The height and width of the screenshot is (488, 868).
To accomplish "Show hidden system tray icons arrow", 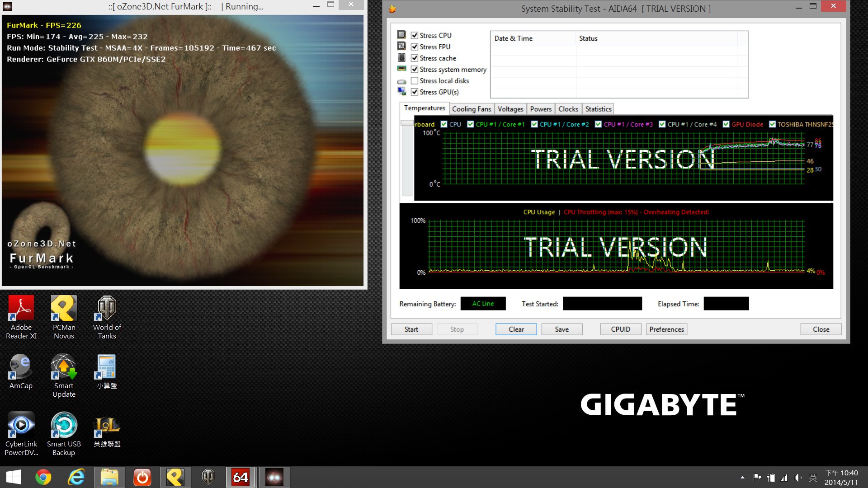I will [x=742, y=478].
